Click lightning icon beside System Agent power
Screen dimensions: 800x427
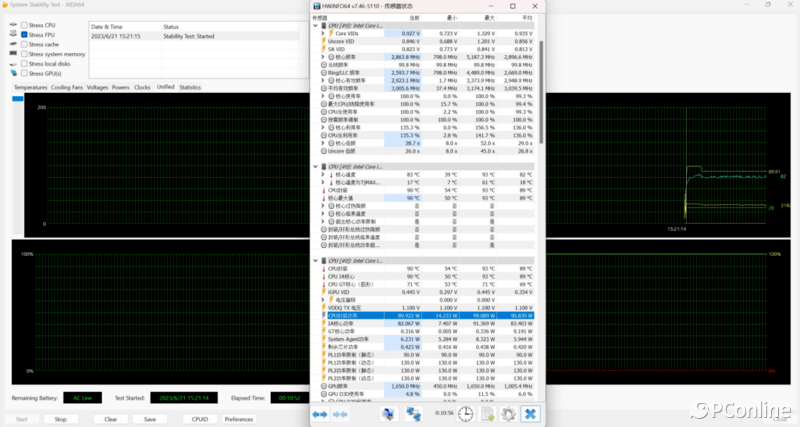point(323,339)
